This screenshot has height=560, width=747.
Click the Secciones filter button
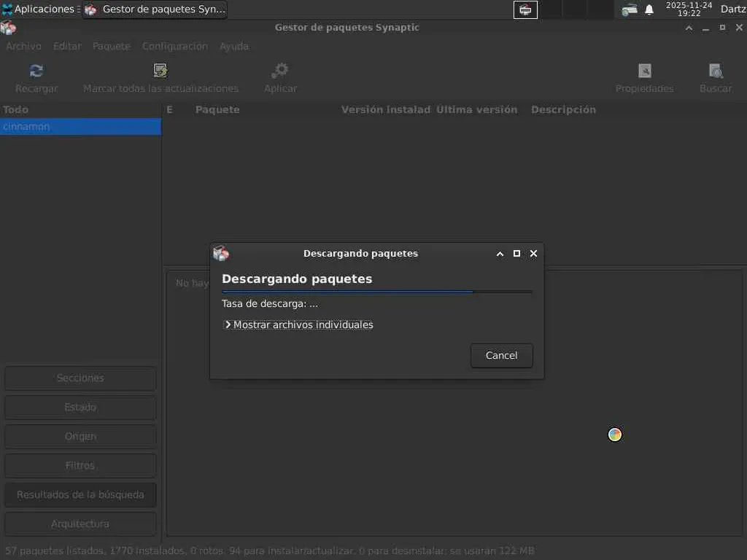[x=80, y=378]
